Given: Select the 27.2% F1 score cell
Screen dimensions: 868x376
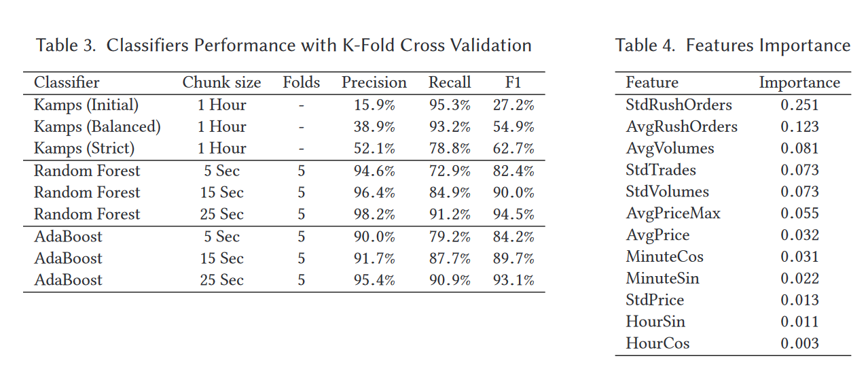Looking at the screenshot, I should click(x=513, y=105).
